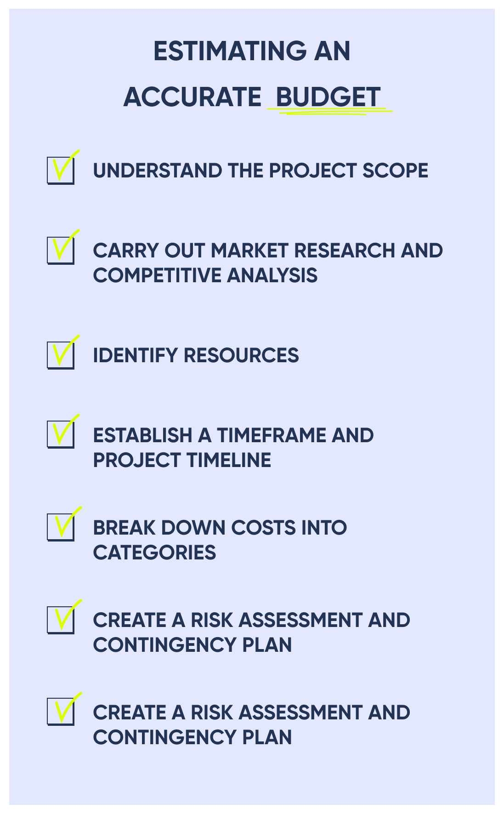Click the "CARRY OUT MARKET RESEARCH AND" line
This screenshot has height=815, width=504.
pyautogui.click(x=267, y=251)
